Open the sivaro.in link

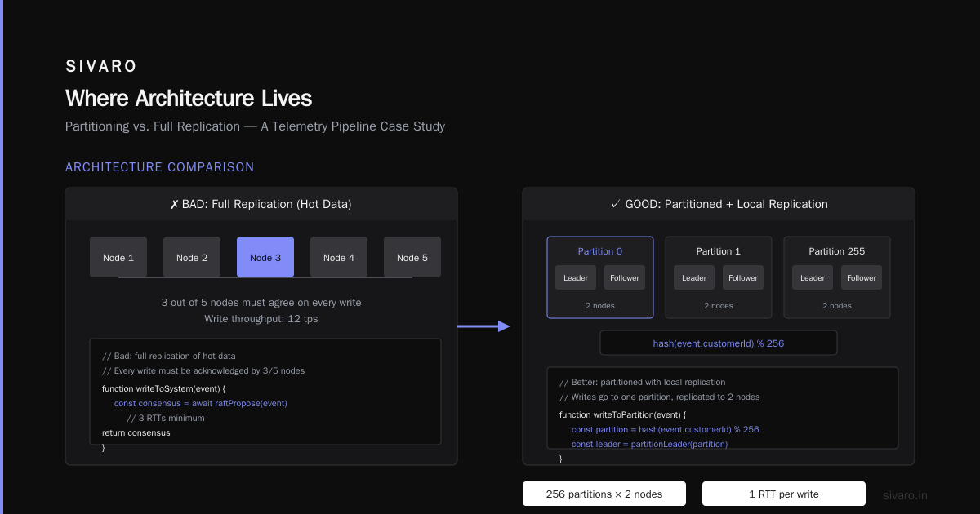(x=906, y=495)
